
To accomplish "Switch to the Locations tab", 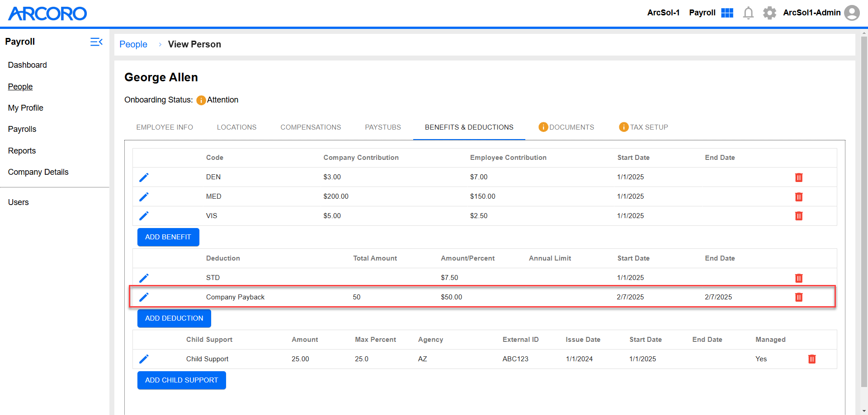I will (236, 127).
